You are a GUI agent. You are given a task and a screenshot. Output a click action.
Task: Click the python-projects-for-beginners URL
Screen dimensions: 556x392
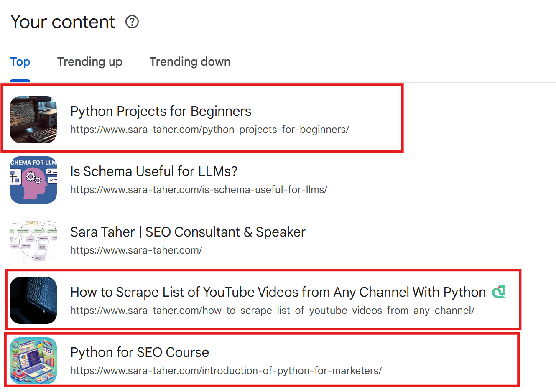(209, 130)
